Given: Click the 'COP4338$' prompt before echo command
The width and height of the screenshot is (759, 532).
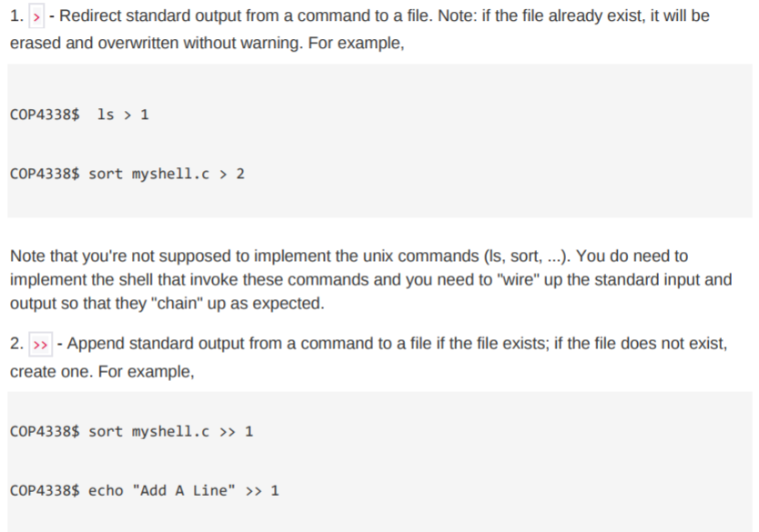Looking at the screenshot, I should tap(45, 491).
